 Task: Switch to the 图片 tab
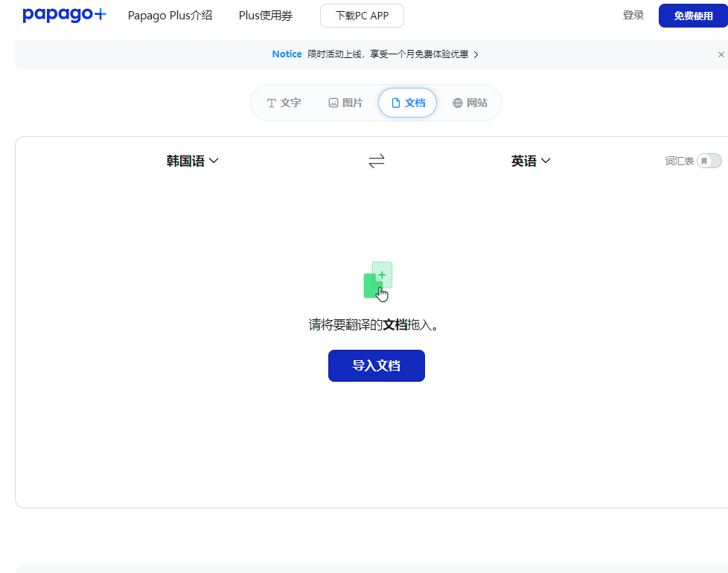(x=345, y=103)
